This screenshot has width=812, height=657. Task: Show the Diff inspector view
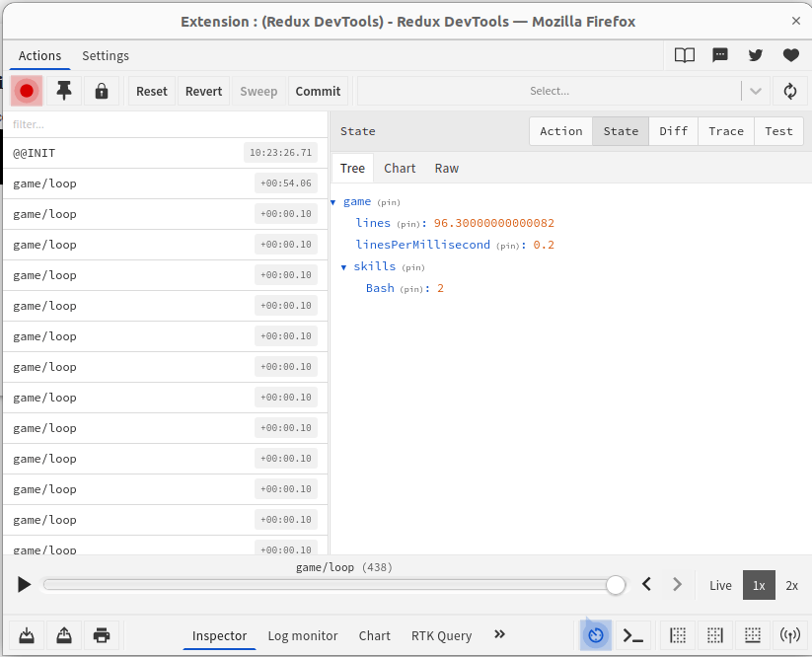(x=673, y=131)
